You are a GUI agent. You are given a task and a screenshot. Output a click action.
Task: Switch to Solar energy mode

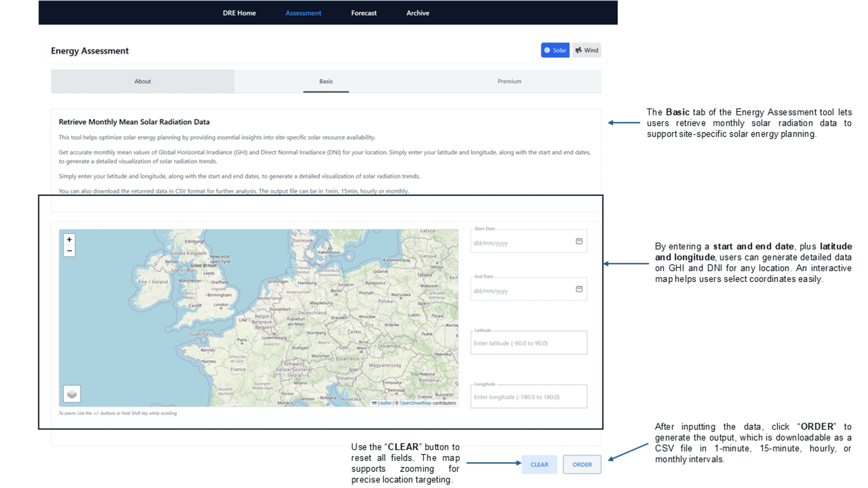pos(555,50)
